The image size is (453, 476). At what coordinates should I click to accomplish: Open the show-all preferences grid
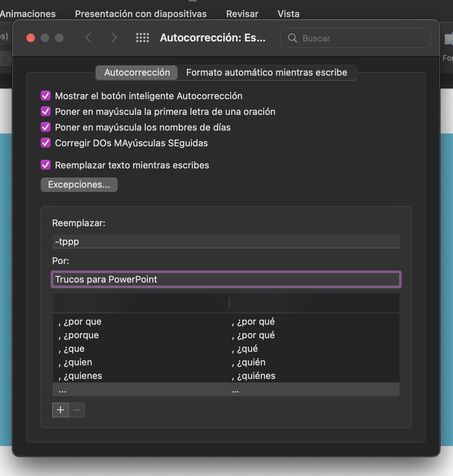(x=142, y=37)
